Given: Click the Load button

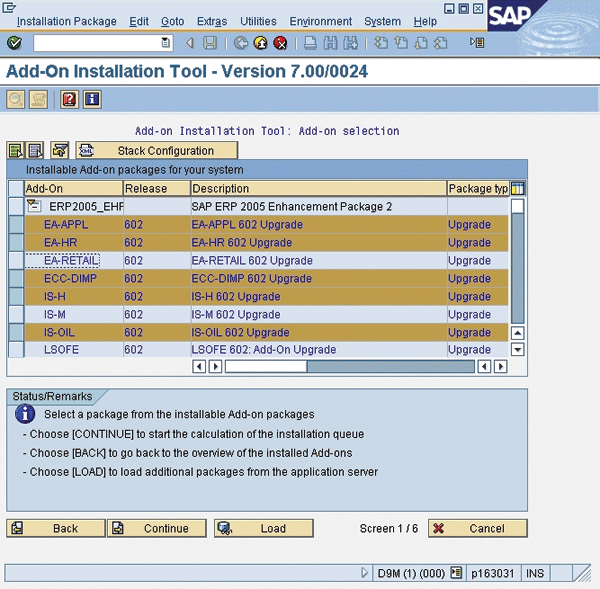Looking at the screenshot, I should click(264, 528).
